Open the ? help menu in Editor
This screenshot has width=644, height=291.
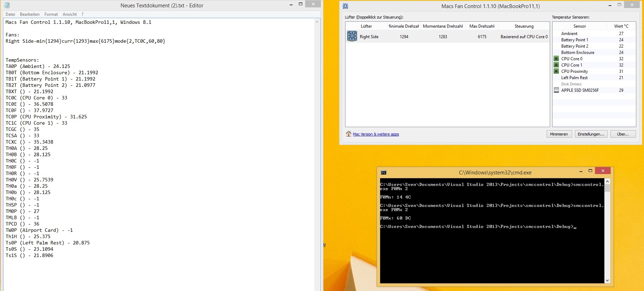tap(83, 14)
